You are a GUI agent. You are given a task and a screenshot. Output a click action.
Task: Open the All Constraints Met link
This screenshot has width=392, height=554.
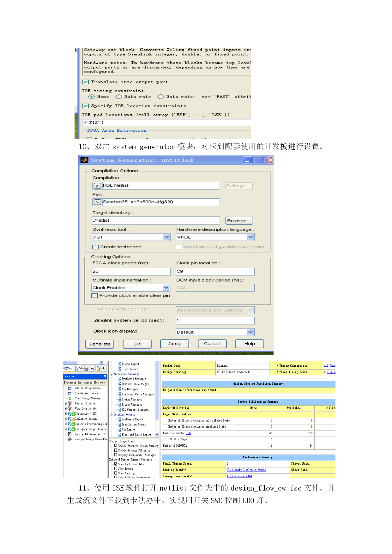pos(239,476)
